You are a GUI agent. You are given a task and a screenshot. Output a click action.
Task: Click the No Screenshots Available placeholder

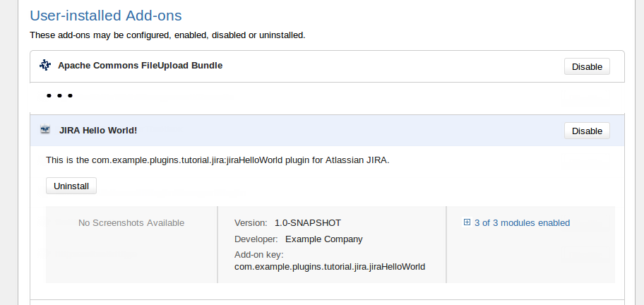(x=131, y=222)
